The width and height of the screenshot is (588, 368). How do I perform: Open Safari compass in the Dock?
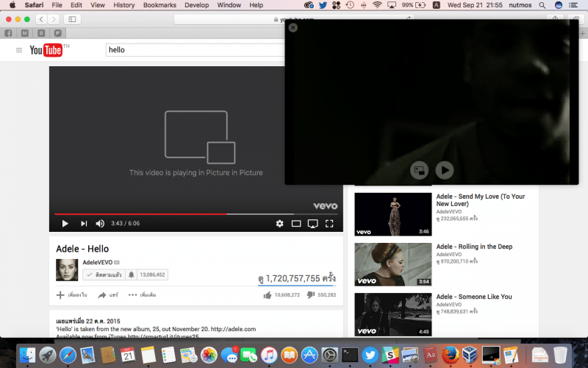pyautogui.click(x=68, y=355)
